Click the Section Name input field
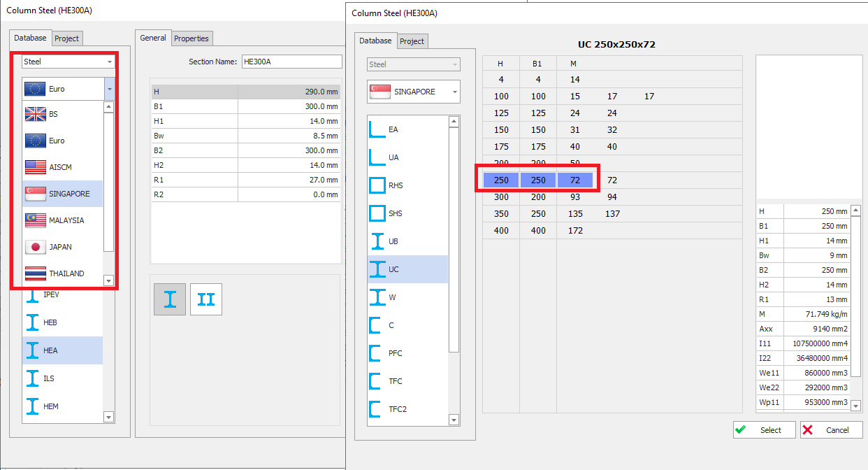The height and width of the screenshot is (470, 868). 291,62
